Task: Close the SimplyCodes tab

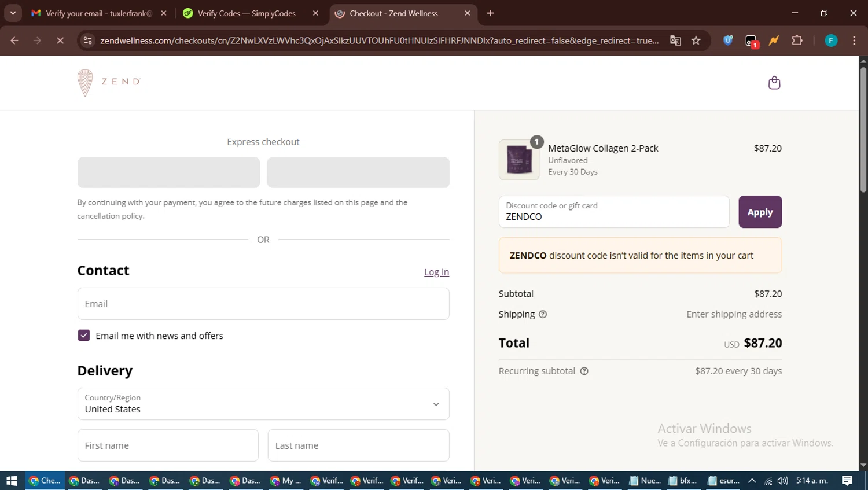Action: (x=315, y=13)
